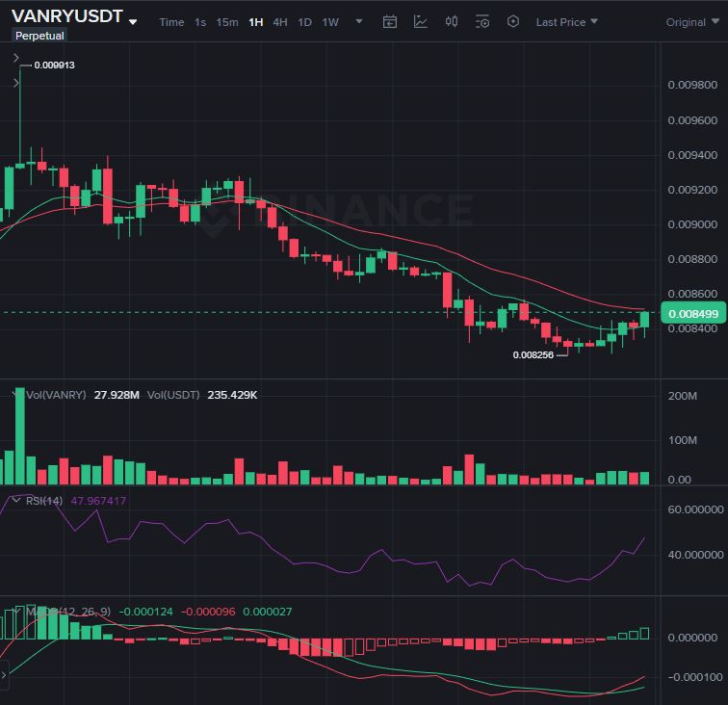Click the 60.000000 RSI axis label
The width and height of the screenshot is (728, 705).
point(695,509)
